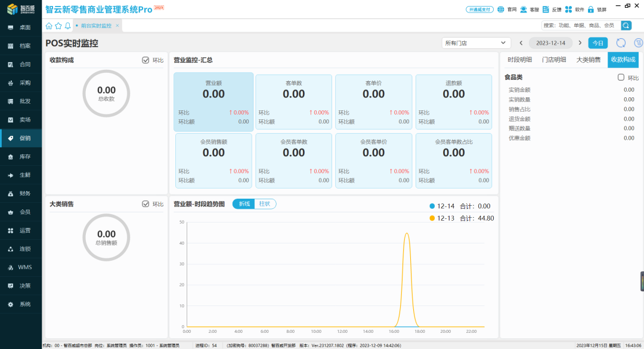The height and width of the screenshot is (349, 644).
Task: Enable 环比 checkbox beside 食品类
Action: [621, 78]
